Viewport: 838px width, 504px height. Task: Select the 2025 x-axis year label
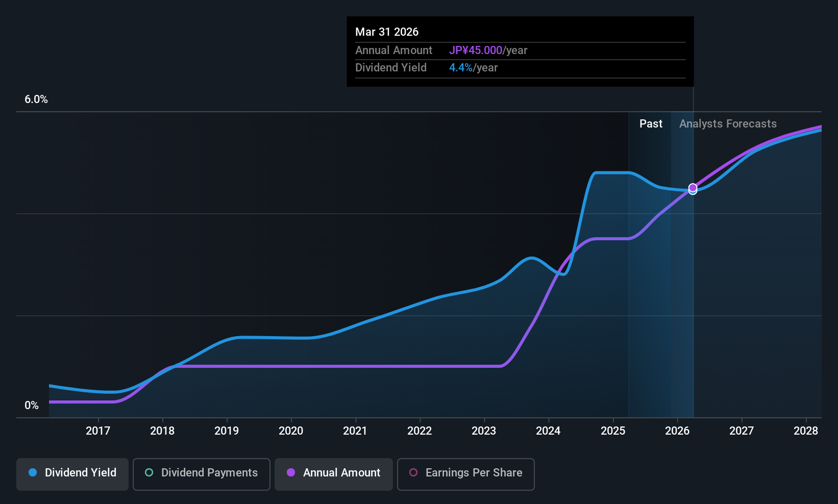coord(613,431)
